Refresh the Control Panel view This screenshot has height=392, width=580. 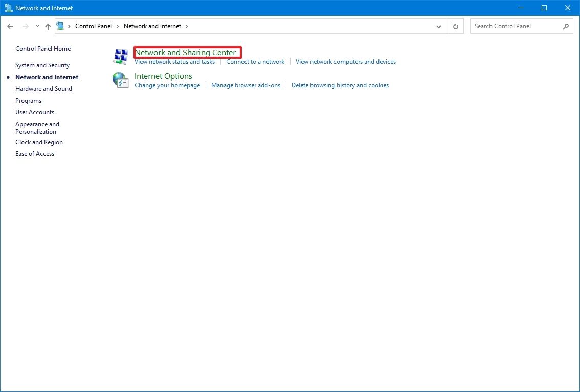coord(455,26)
